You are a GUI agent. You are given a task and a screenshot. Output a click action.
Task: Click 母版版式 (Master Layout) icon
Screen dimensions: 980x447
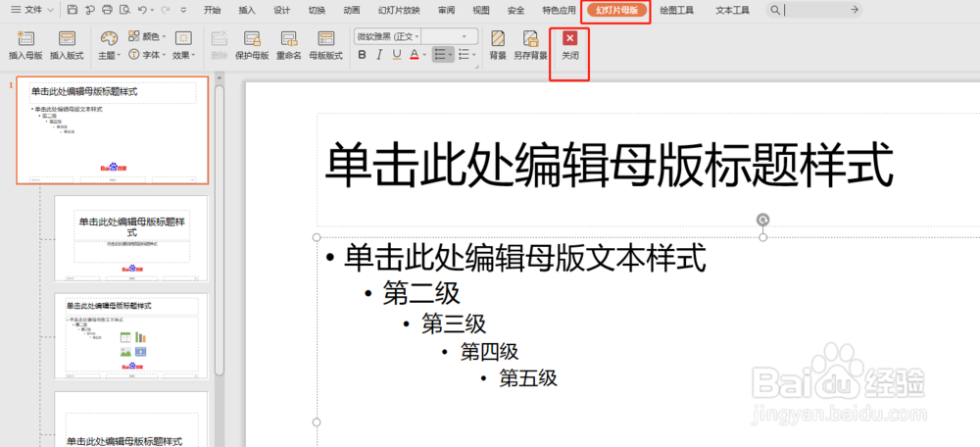pos(325,39)
